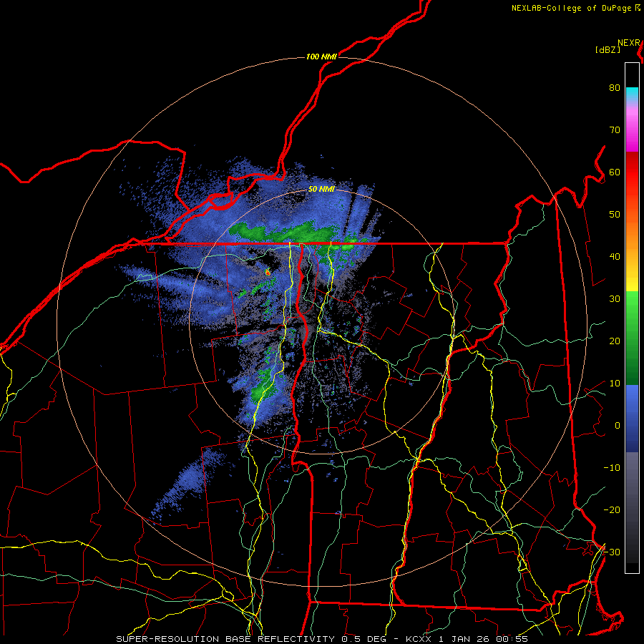Click the -30 value on dBZ scale
The height and width of the screenshot is (644, 644).
point(612,552)
